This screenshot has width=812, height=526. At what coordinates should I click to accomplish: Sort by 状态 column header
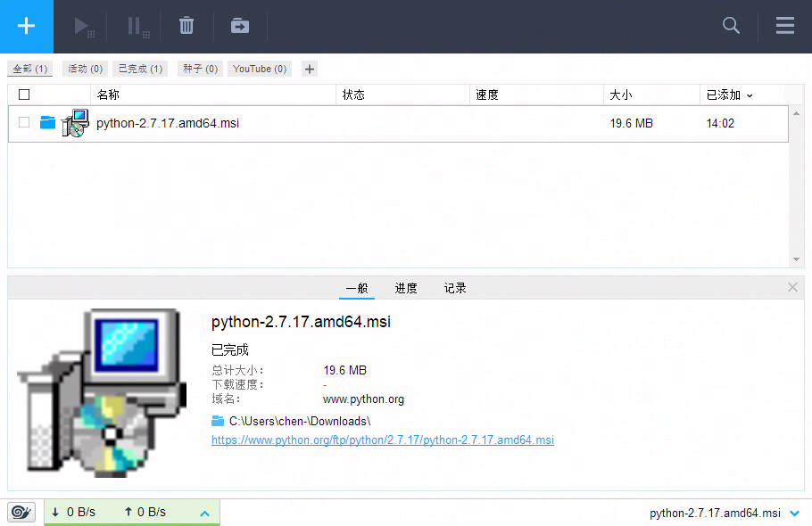[x=403, y=95]
